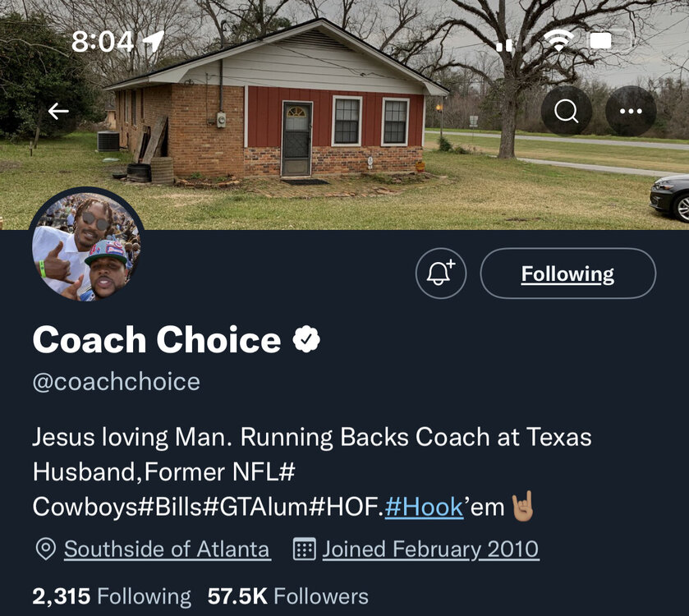The width and height of the screenshot is (689, 616).
Task: Tap the location pin icon
Action: coord(46,549)
